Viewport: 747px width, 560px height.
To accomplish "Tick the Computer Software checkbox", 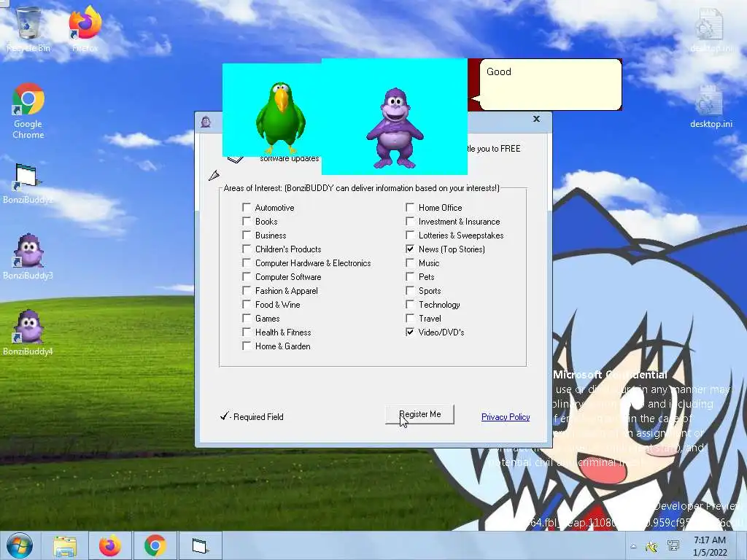I will click(247, 276).
